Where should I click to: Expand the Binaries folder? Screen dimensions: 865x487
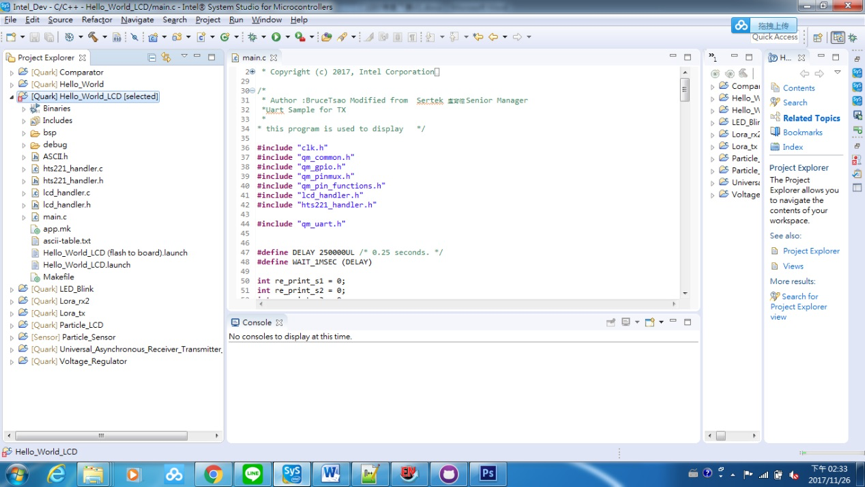click(24, 109)
